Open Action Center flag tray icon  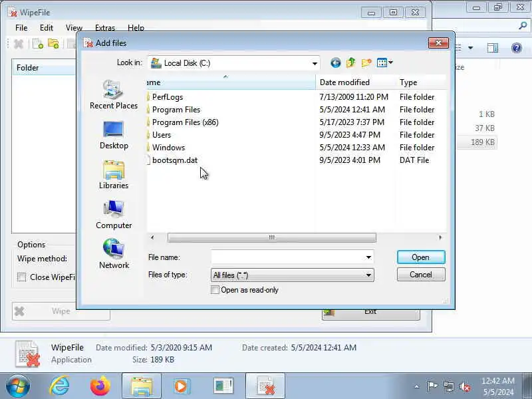[432, 386]
